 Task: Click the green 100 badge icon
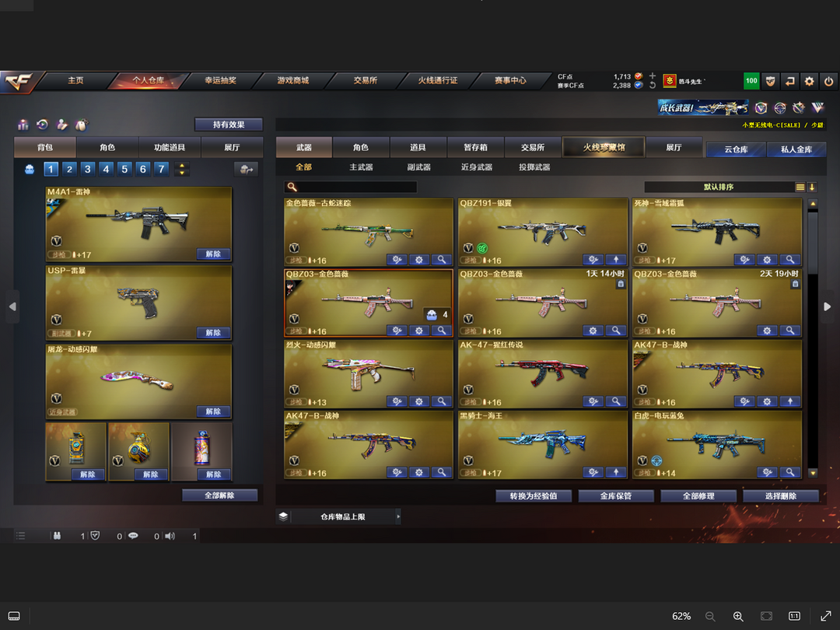[x=751, y=81]
